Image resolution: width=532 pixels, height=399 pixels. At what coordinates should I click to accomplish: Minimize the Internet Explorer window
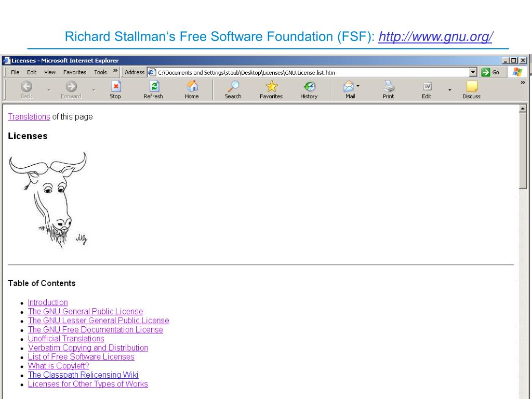click(x=506, y=60)
